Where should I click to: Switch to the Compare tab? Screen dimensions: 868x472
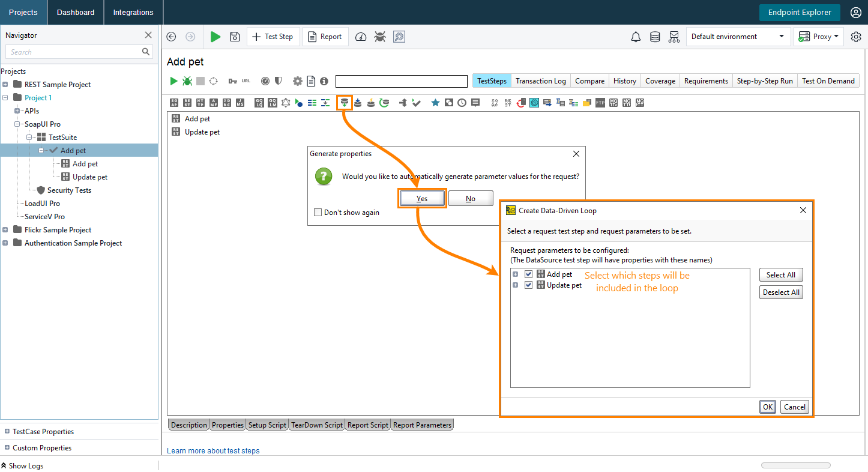coord(589,81)
